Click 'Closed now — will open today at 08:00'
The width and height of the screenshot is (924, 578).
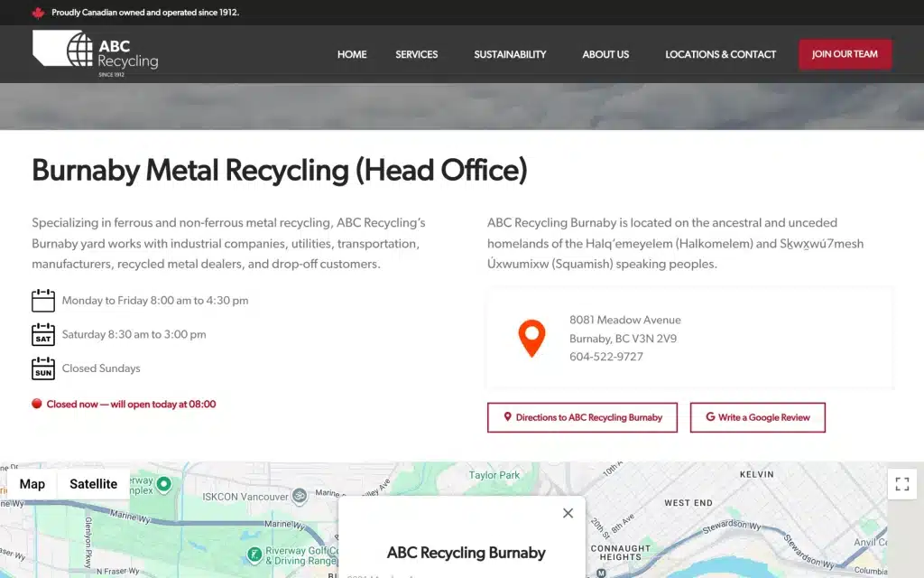tap(131, 404)
